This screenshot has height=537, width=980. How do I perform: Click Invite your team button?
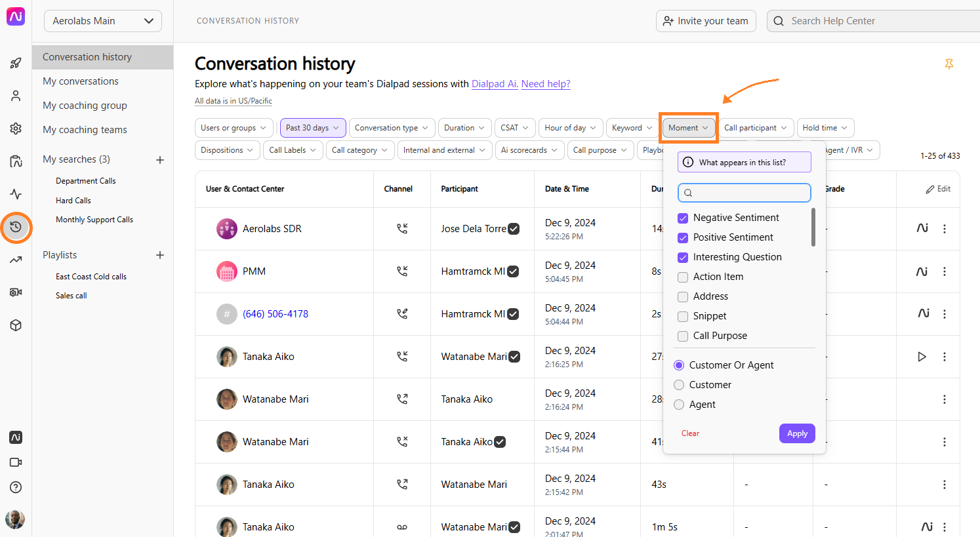(706, 21)
